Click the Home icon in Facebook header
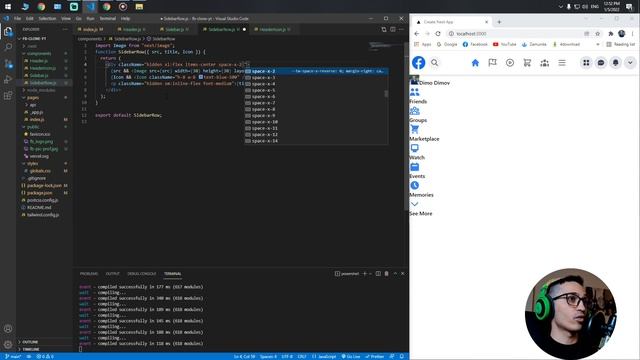The height and width of the screenshot is (360, 640). (x=475, y=62)
